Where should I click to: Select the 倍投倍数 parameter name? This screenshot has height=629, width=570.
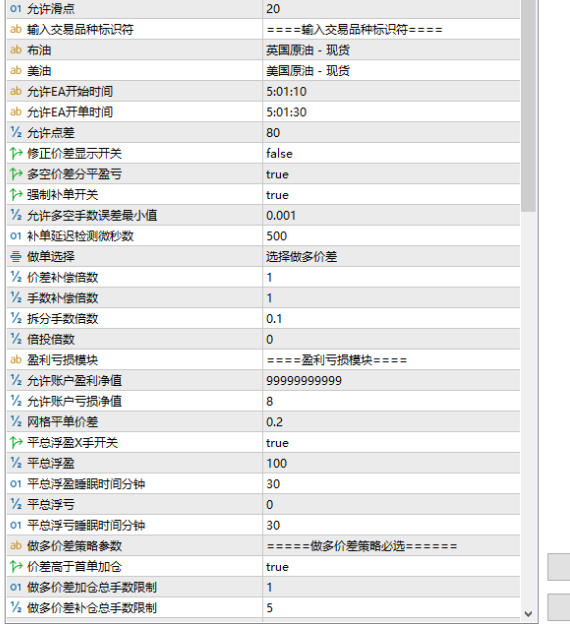coord(51,339)
